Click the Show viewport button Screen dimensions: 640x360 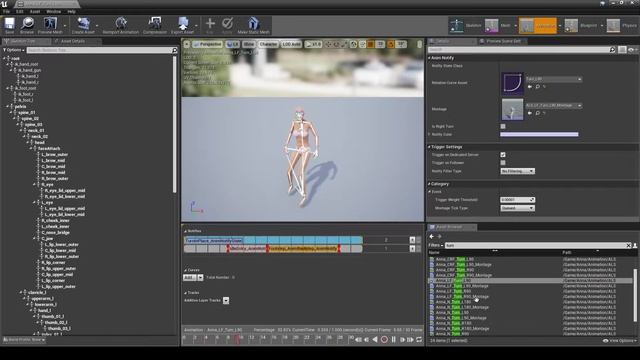tap(248, 44)
